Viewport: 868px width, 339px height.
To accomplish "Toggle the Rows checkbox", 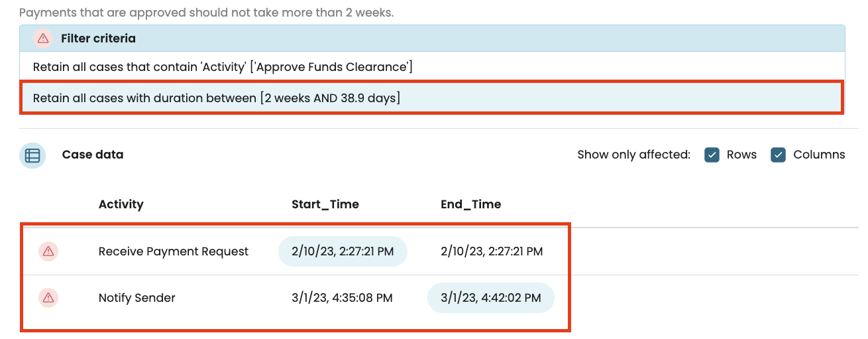I will 712,155.
